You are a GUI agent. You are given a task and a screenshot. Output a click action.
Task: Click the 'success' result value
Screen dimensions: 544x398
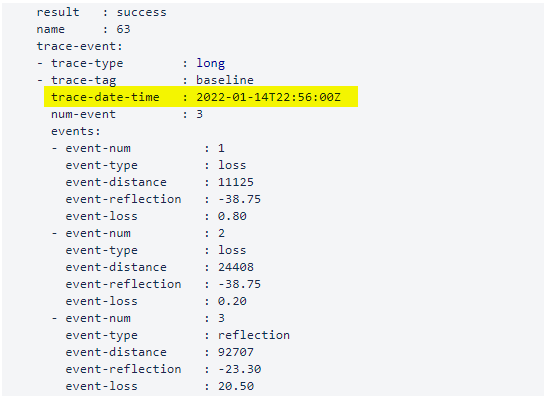coord(141,12)
